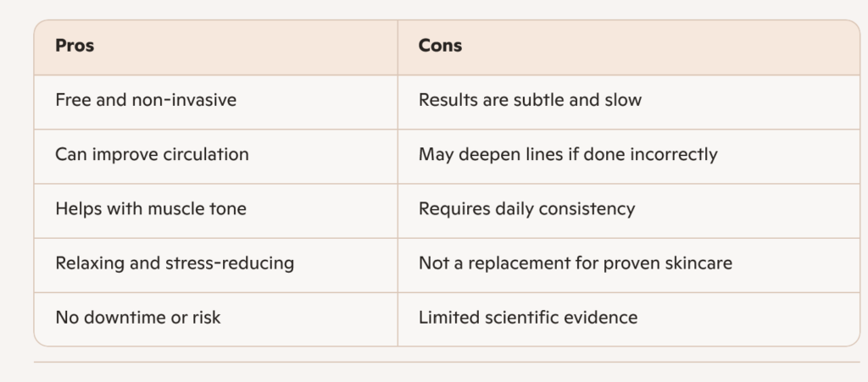The height and width of the screenshot is (382, 868).
Task: Click the "Relaxing and stress-reducing" cell
Action: [x=175, y=263]
